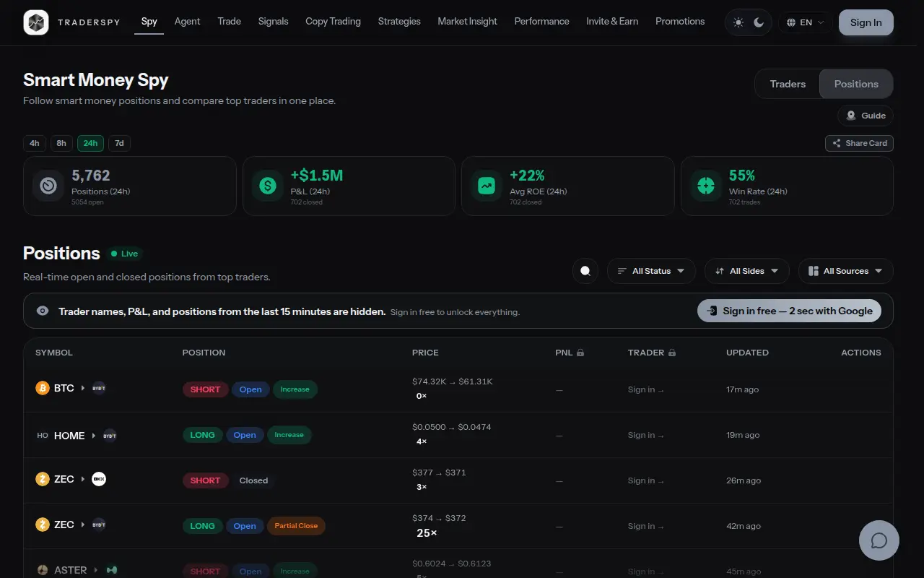This screenshot has width=924, height=578.
Task: Go to the Performance page
Action: pos(541,22)
